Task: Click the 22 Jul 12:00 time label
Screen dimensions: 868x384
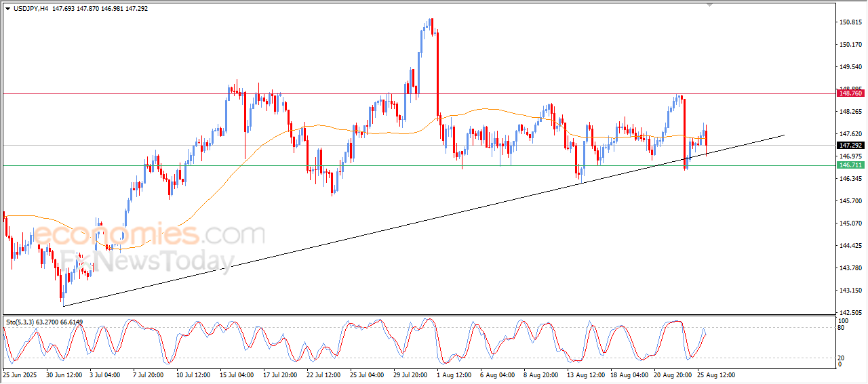Action: [x=324, y=375]
